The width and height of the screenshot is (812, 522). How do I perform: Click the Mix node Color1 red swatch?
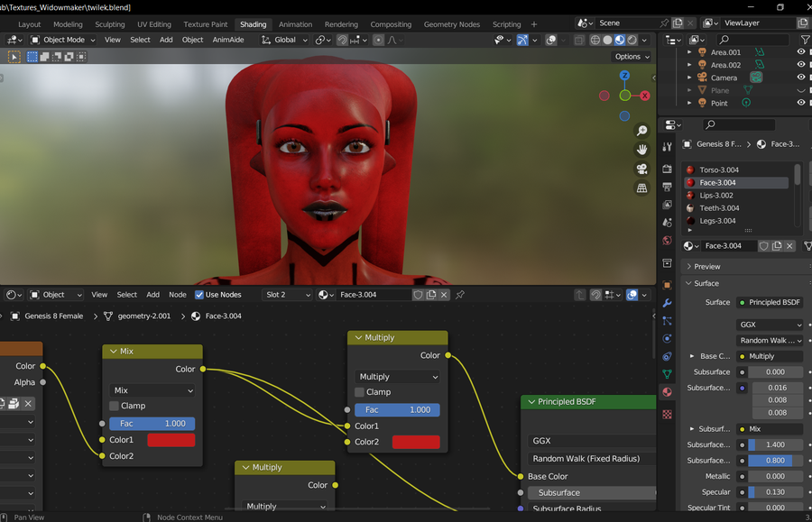[171, 440]
